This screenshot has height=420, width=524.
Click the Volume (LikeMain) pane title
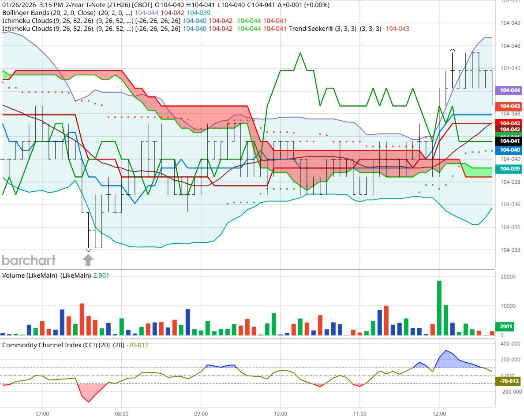pos(46,275)
